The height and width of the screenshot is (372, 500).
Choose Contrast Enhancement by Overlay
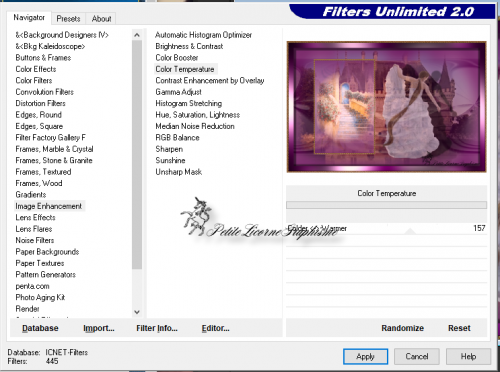point(210,80)
